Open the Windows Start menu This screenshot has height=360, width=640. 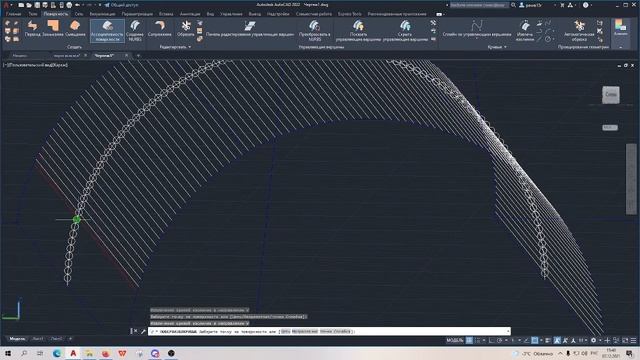pos(7,353)
